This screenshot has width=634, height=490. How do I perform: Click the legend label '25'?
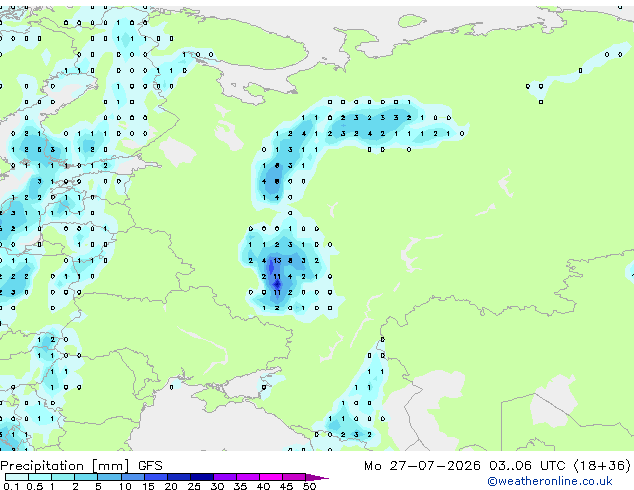click(x=194, y=486)
